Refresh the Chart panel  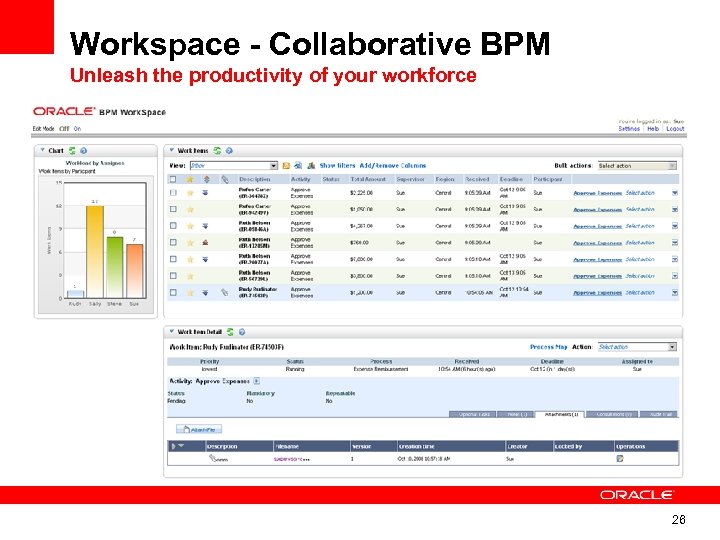(x=72, y=151)
